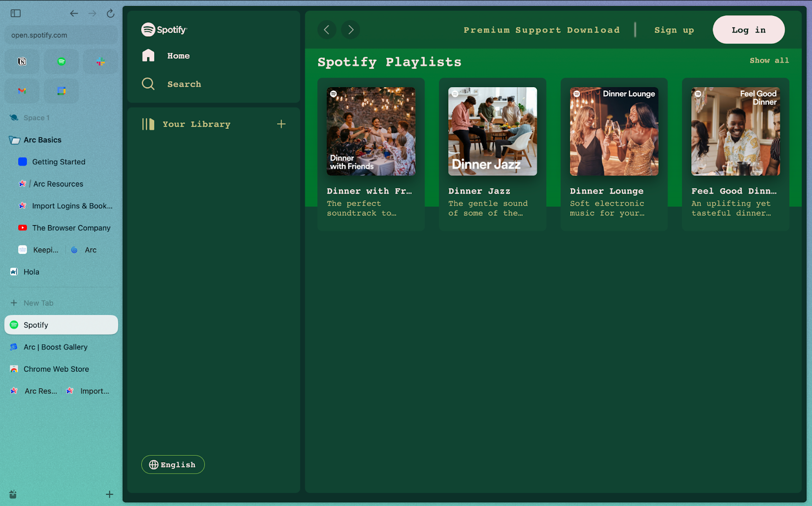The image size is (812, 506).
Task: Click the Home house icon in Spotify
Action: pyautogui.click(x=148, y=55)
